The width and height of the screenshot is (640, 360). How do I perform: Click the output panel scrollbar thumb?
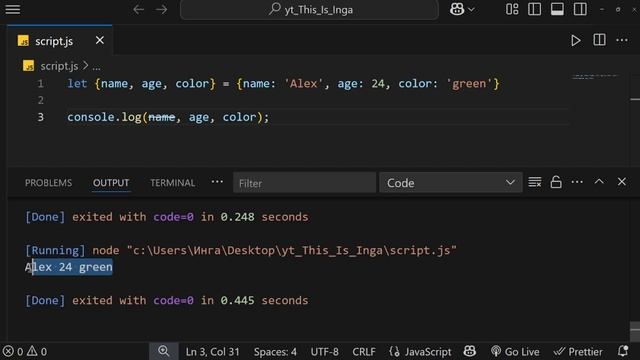coord(635,331)
